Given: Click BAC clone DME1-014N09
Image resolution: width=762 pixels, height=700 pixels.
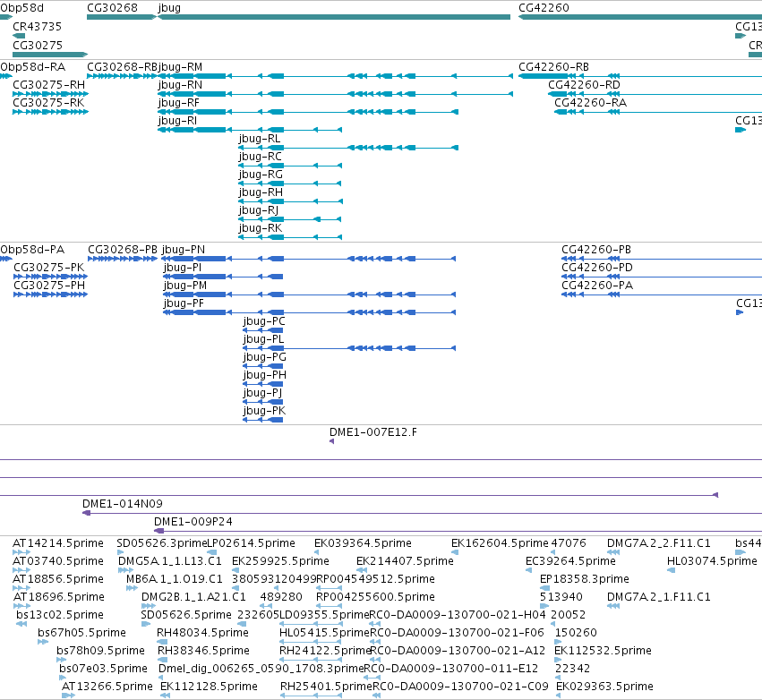Looking at the screenshot, I should click(123, 504).
